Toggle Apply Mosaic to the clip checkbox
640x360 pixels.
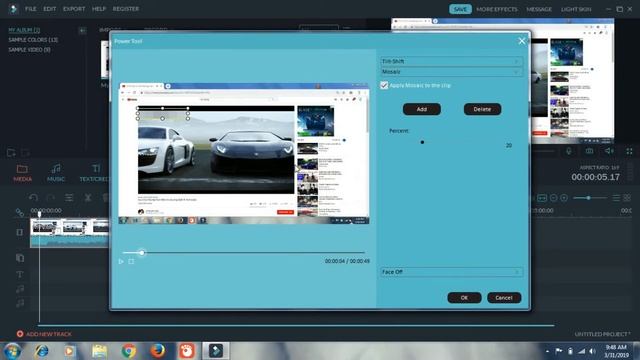point(384,85)
